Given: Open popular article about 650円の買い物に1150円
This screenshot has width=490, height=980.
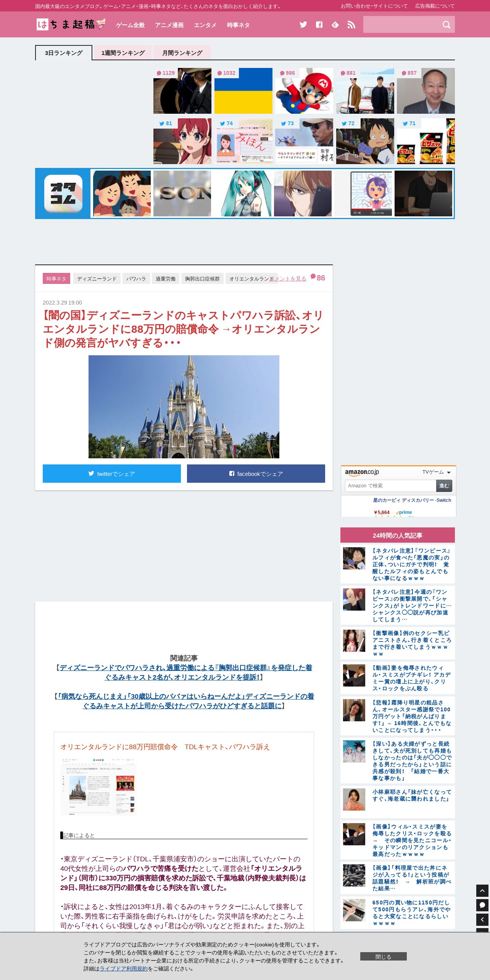Looking at the screenshot, I should point(411,913).
